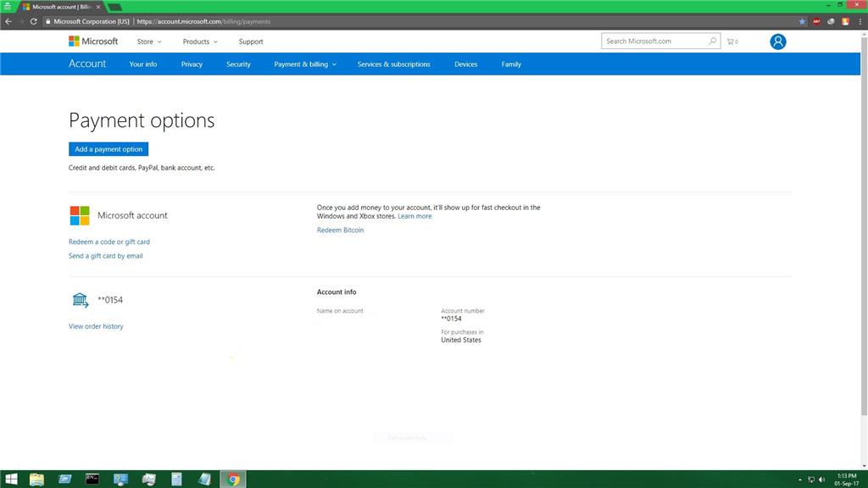Open View order history link
Screen dimensions: 868x488
coord(96,326)
